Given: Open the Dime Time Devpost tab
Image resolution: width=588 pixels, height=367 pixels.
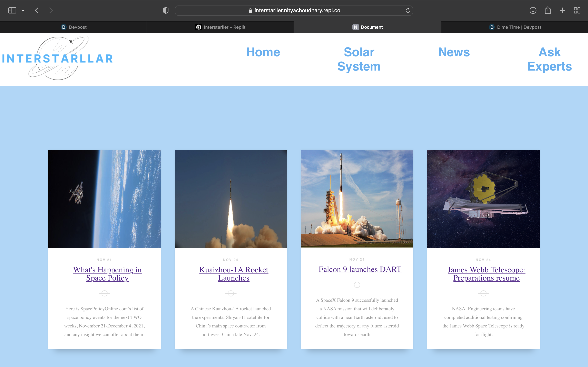Looking at the screenshot, I should point(515,27).
